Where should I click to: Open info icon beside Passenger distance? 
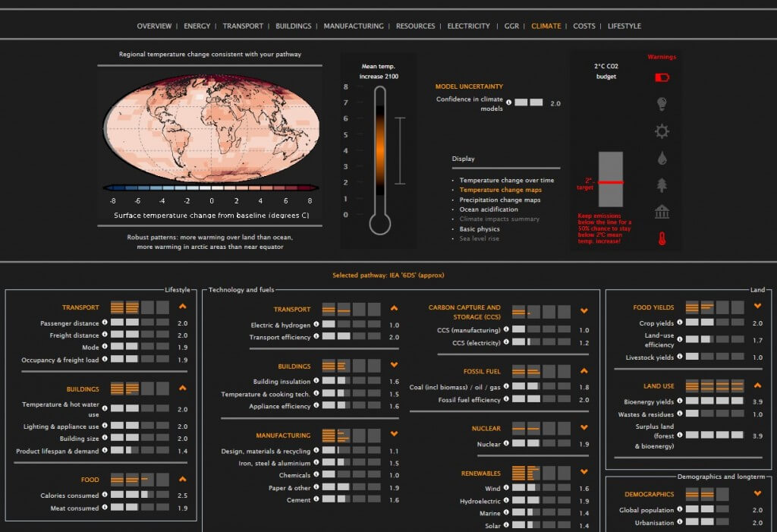(x=105, y=323)
